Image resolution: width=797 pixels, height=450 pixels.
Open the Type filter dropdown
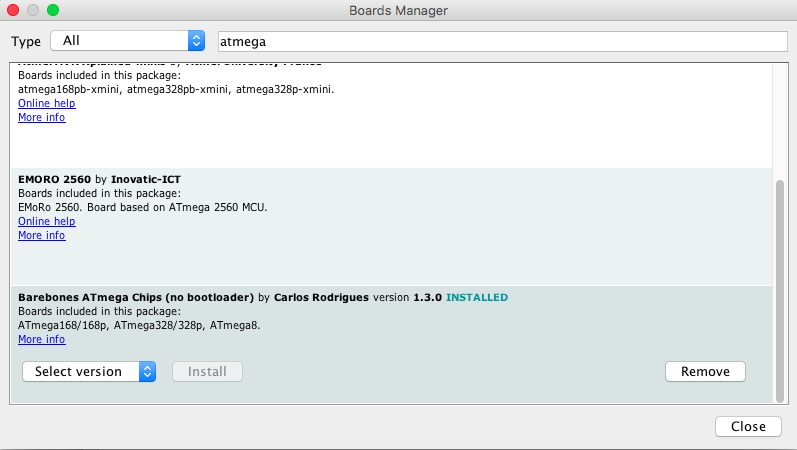[128, 41]
